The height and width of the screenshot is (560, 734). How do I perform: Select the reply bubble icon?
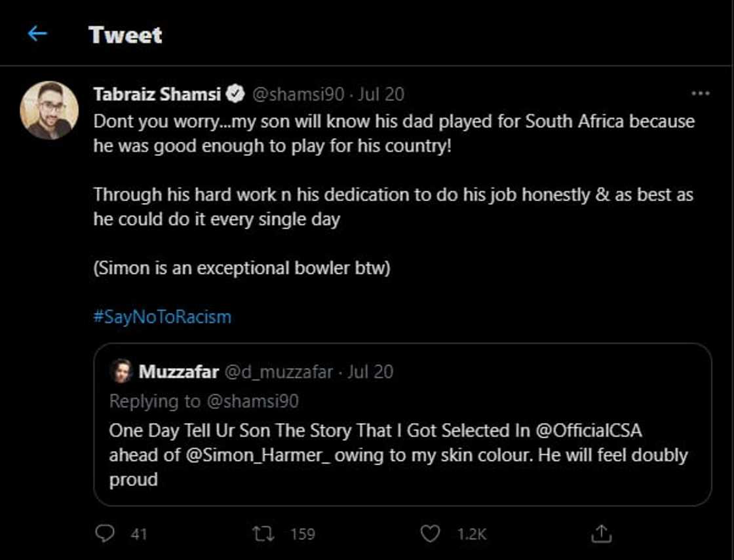pos(106,534)
